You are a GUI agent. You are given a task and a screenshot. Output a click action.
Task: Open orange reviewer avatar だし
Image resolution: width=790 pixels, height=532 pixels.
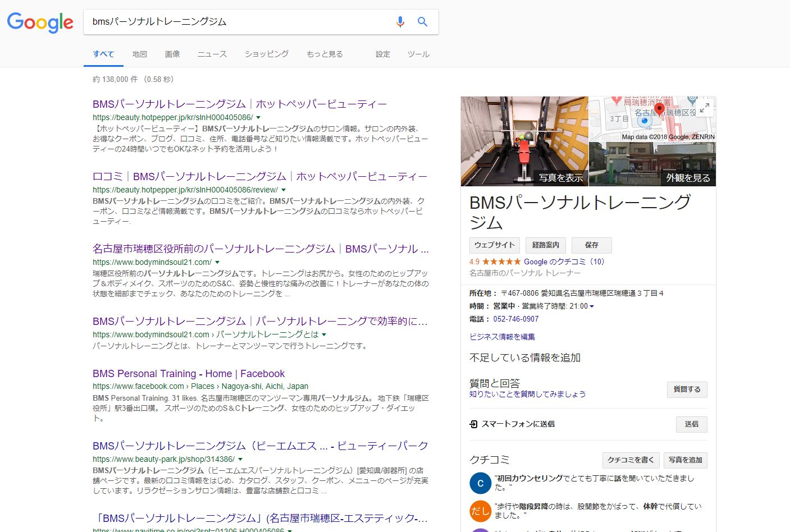click(480, 511)
